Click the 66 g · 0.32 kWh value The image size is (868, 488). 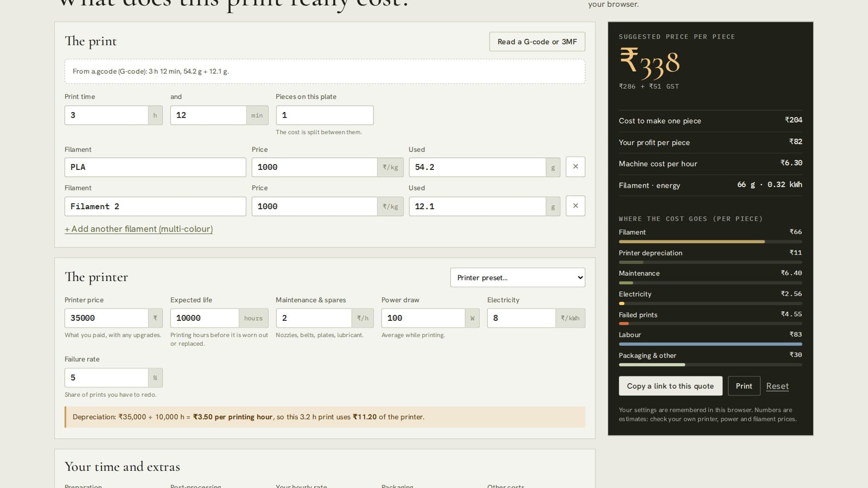coord(769,185)
